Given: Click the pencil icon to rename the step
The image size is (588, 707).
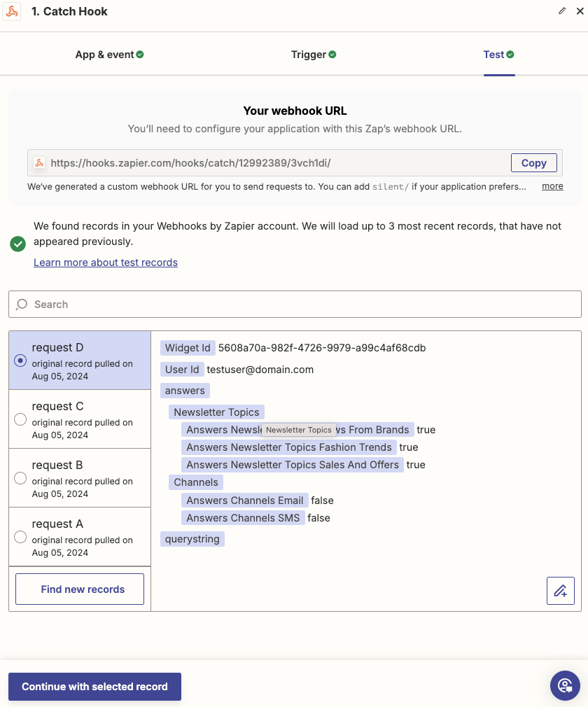Looking at the screenshot, I should click(561, 11).
